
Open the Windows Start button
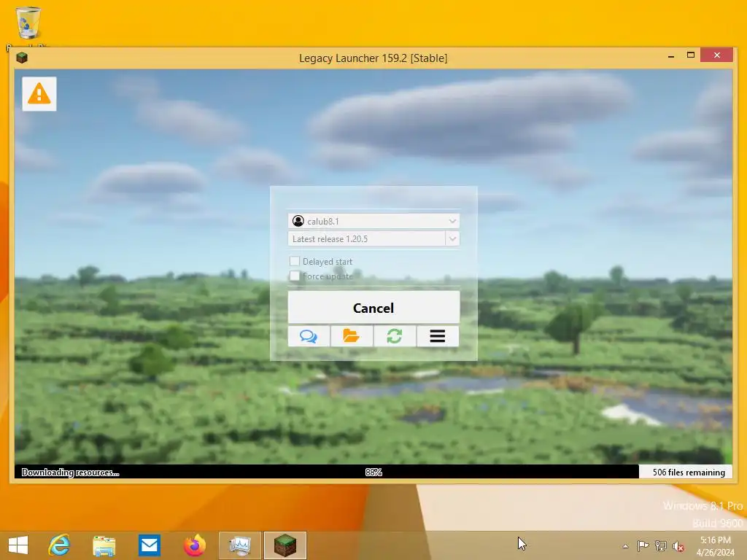18,545
